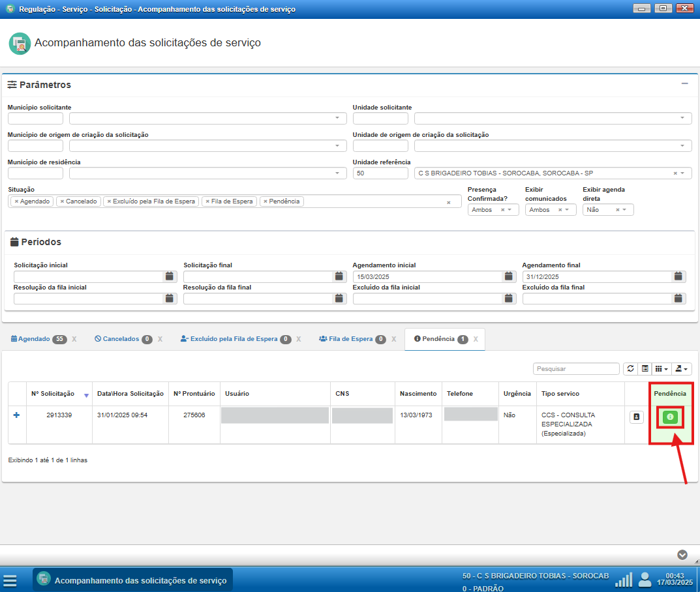Remove the Cancelado tag from Situação
700x592 pixels.
pyautogui.click(x=62, y=201)
